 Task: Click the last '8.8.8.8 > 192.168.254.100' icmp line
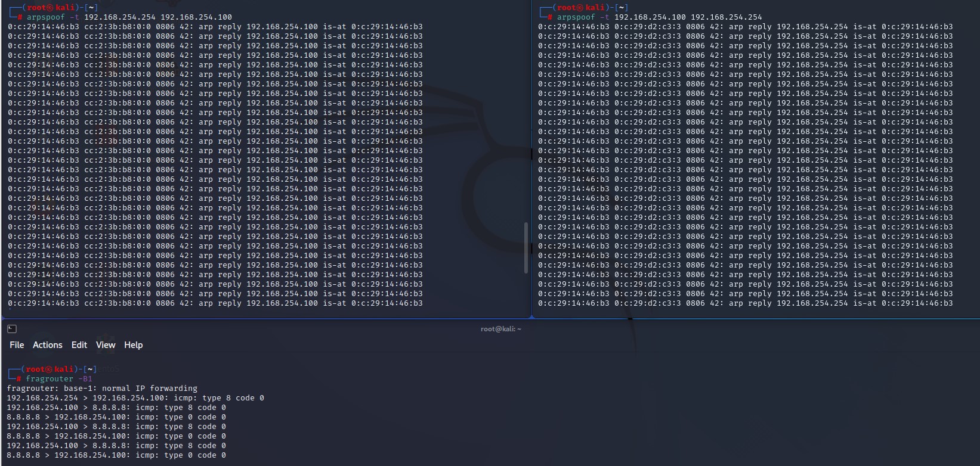116,455
